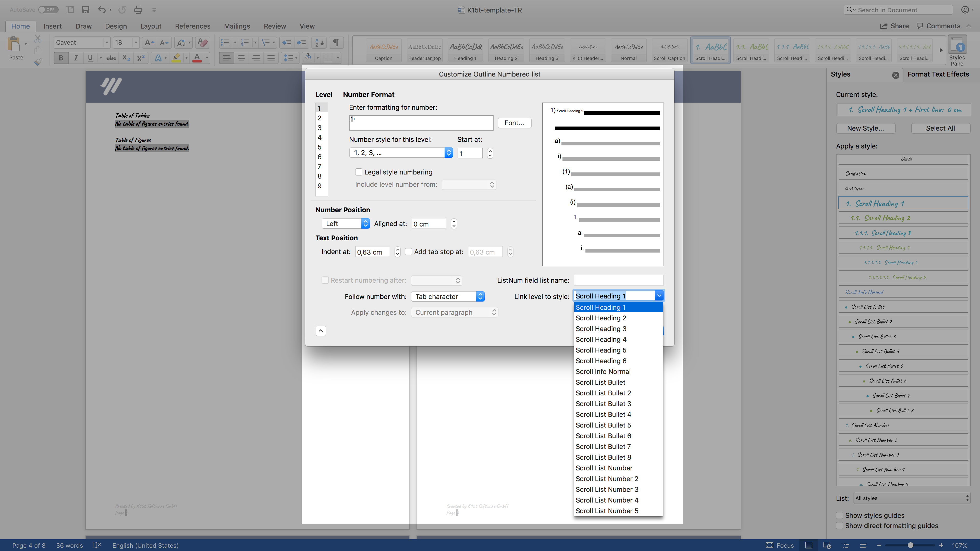This screenshot has height=551, width=980.
Task: Toggle Bold formatting button
Action: (61, 58)
